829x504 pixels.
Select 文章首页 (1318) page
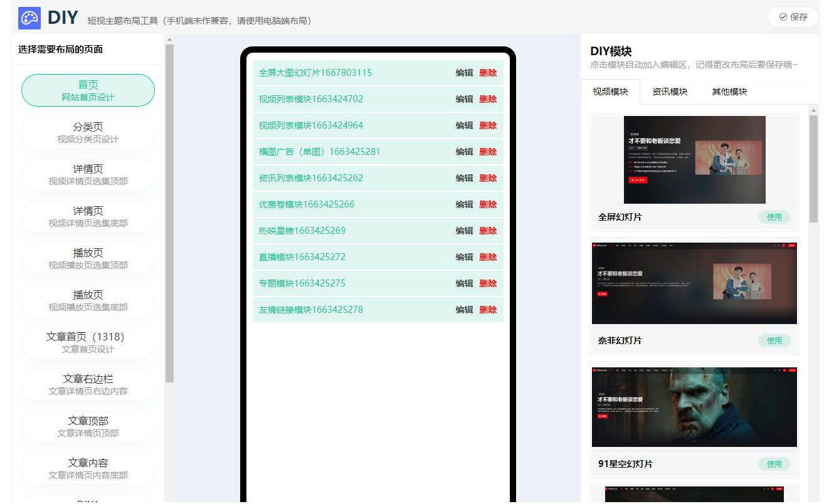pos(88,342)
